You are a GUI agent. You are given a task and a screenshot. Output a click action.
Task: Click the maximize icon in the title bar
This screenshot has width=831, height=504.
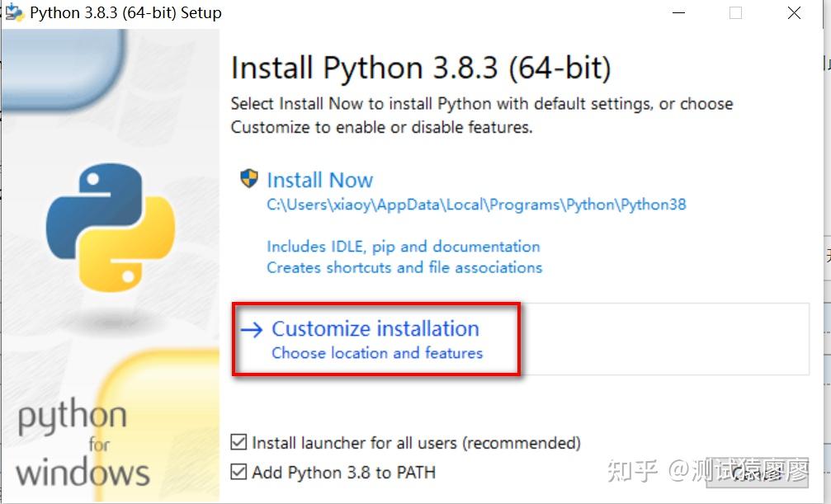point(735,12)
